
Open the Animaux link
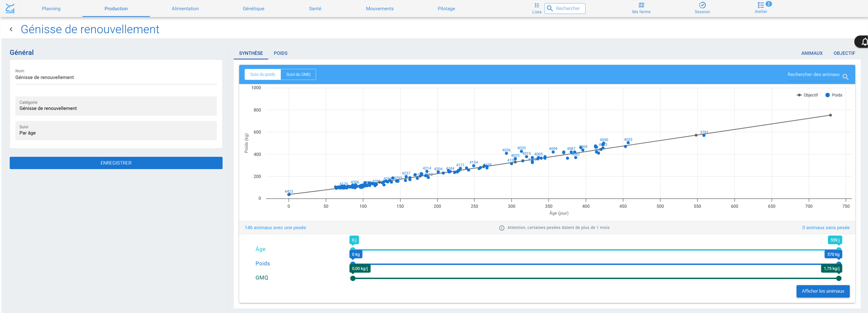pyautogui.click(x=812, y=53)
